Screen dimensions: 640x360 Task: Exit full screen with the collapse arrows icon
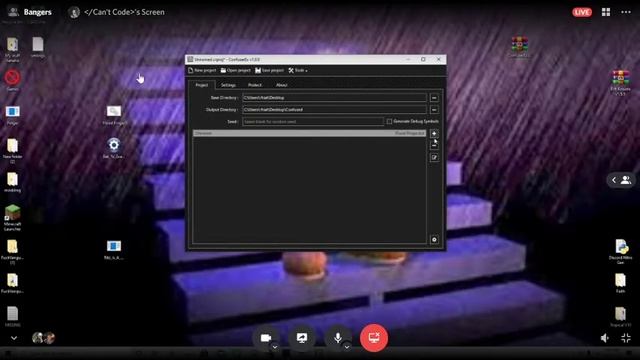pyautogui.click(x=626, y=338)
